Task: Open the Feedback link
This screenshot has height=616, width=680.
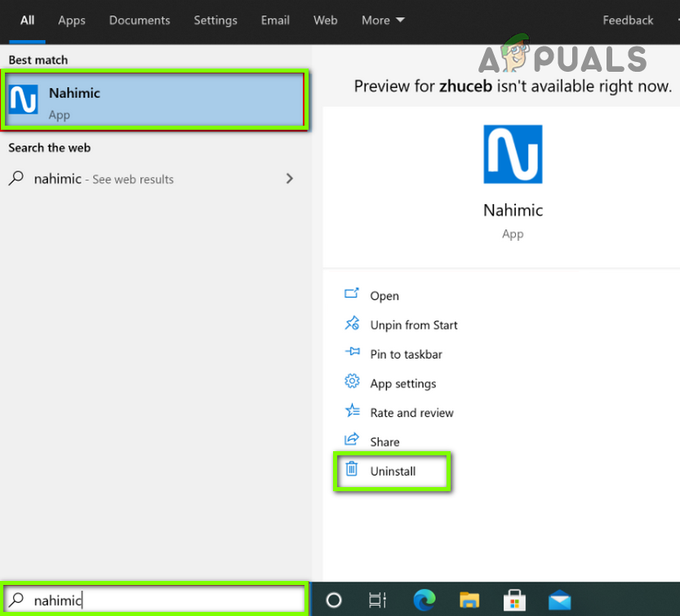Action: pos(628,20)
